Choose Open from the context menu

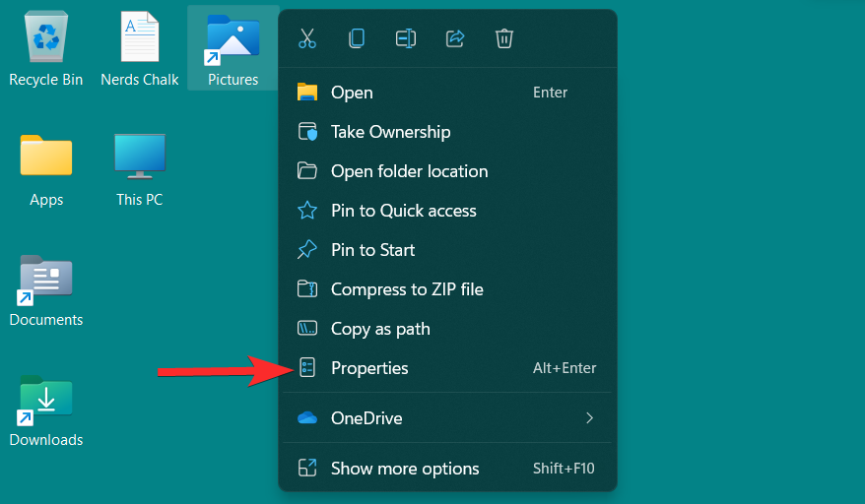tap(447, 93)
